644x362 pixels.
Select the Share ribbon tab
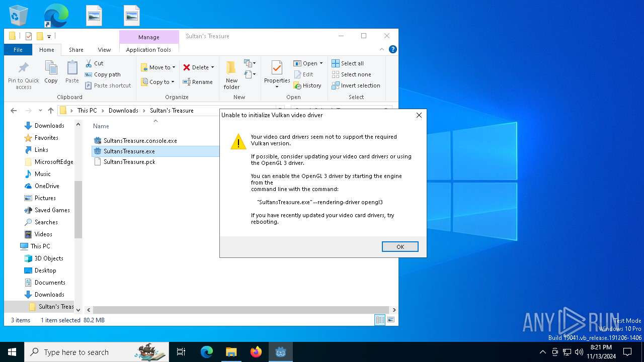[76, 50]
